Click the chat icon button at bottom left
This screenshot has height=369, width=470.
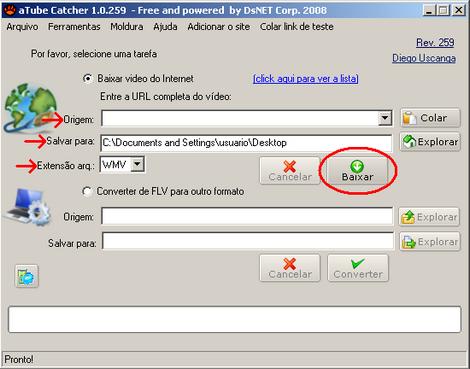(27, 276)
